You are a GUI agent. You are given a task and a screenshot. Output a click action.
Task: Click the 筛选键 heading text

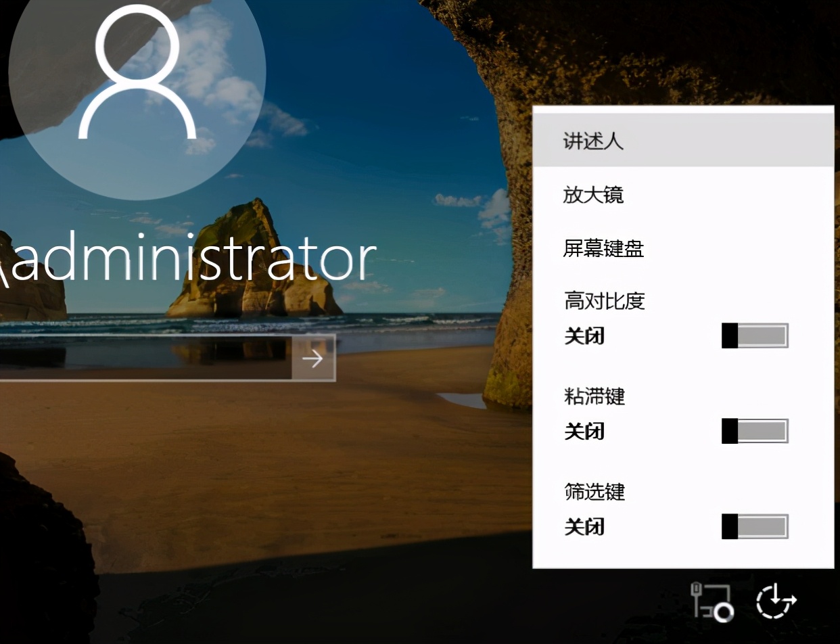click(x=594, y=492)
